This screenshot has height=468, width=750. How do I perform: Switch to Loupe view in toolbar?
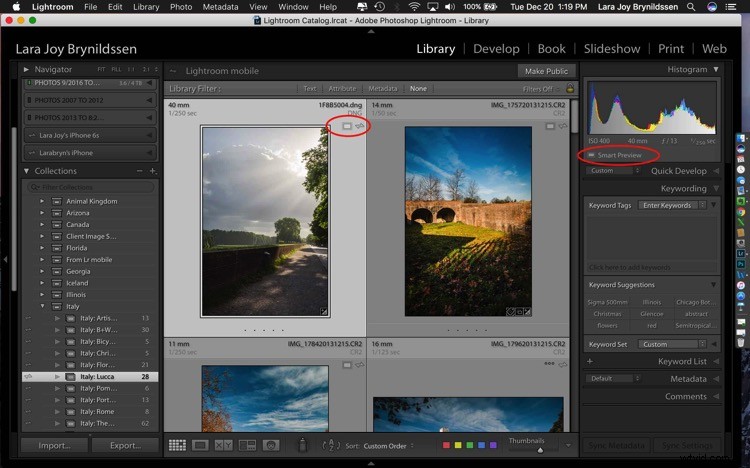(x=200, y=446)
